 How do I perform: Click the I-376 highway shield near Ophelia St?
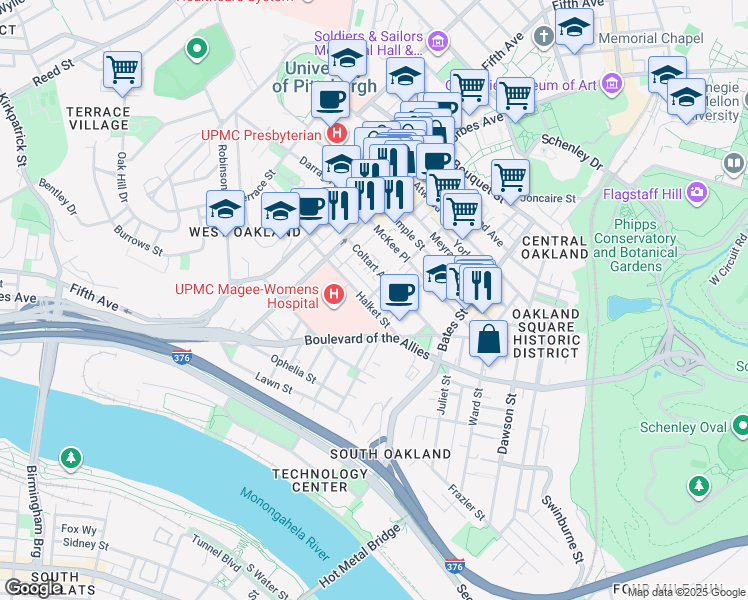[182, 357]
